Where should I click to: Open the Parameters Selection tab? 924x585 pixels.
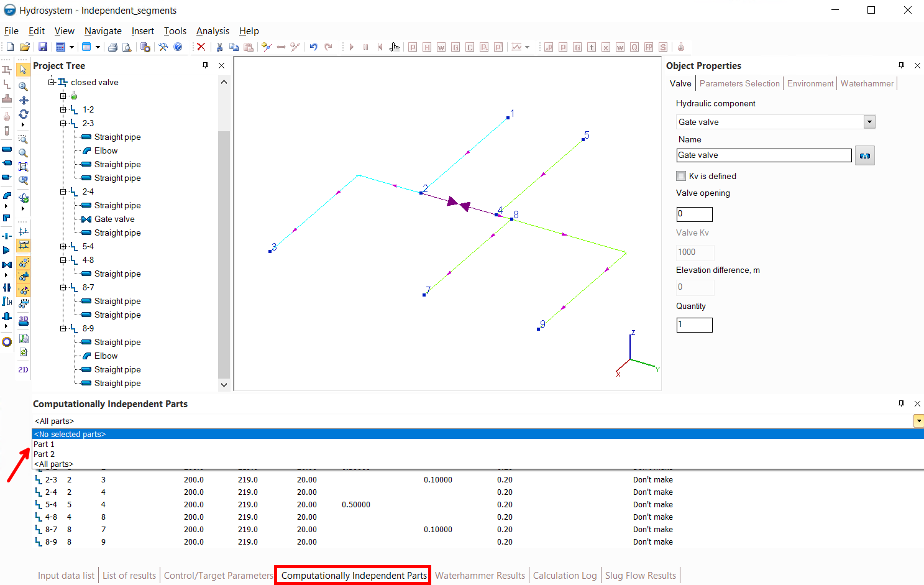[739, 83]
